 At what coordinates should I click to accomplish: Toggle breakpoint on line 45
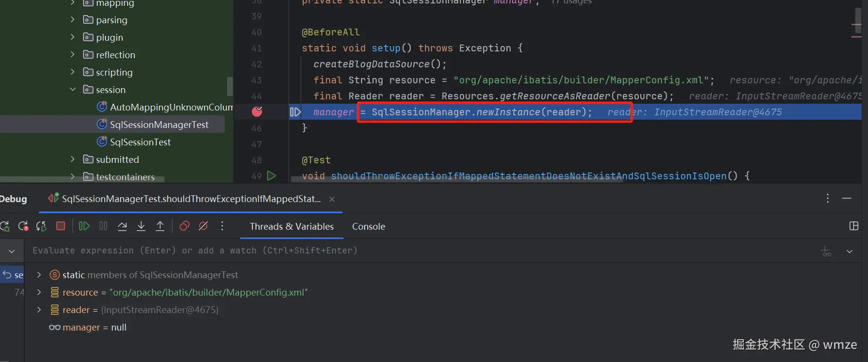pyautogui.click(x=257, y=112)
